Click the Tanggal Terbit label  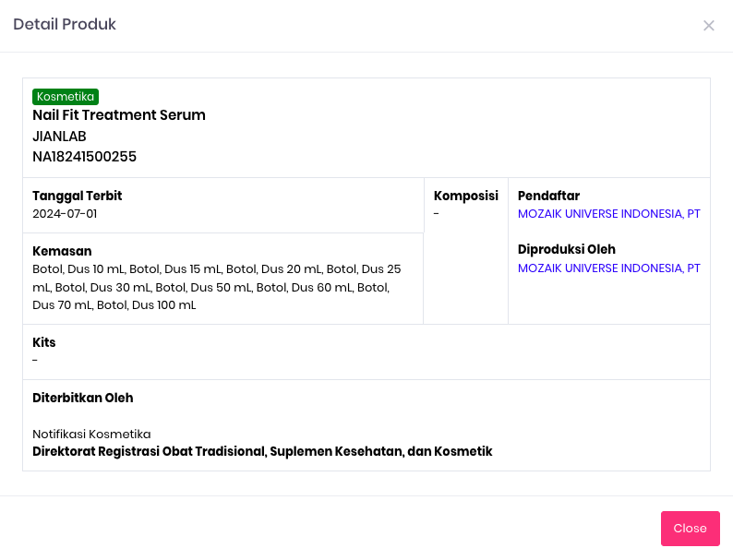point(77,196)
